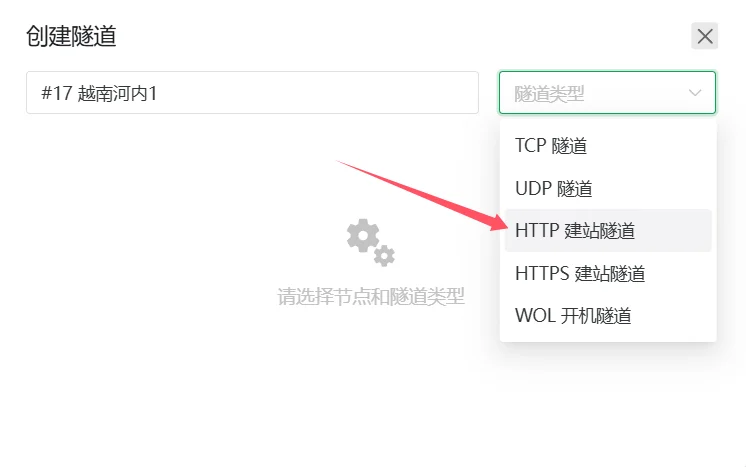Click the 请选择节点和隧道类型 hint text

click(x=371, y=297)
